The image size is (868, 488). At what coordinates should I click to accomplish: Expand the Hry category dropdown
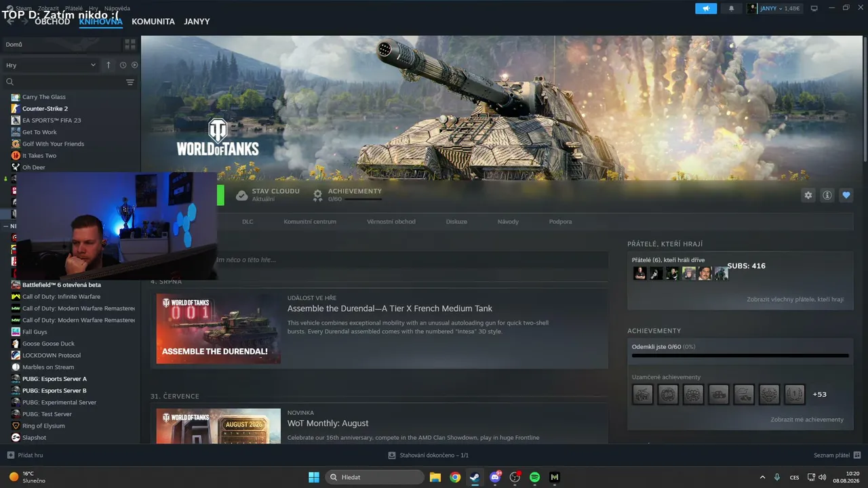point(51,65)
